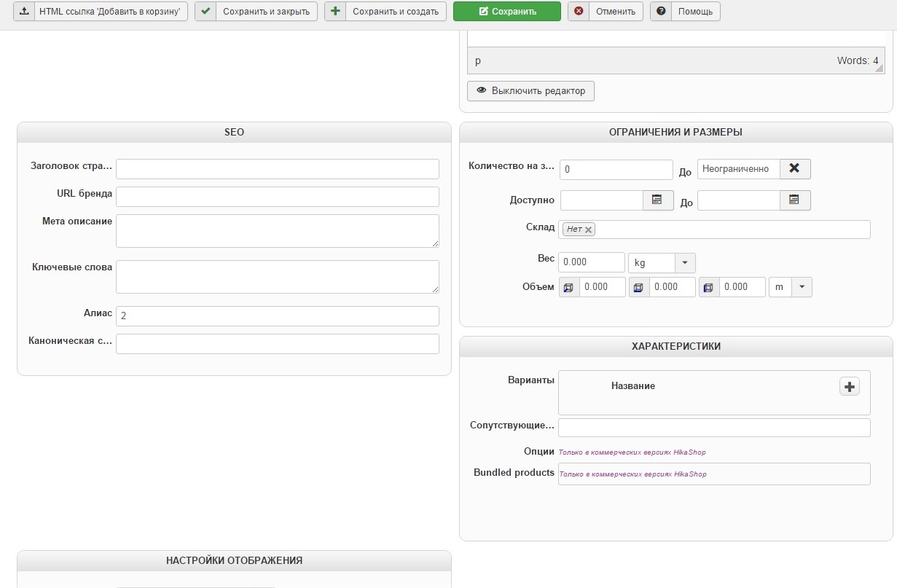
Task: Click the ХАРАКТЕРИСТИКИ panel header
Action: [676, 347]
